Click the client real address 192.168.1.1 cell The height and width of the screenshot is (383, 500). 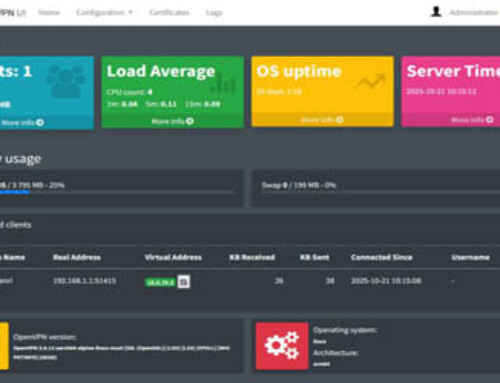[84, 281]
